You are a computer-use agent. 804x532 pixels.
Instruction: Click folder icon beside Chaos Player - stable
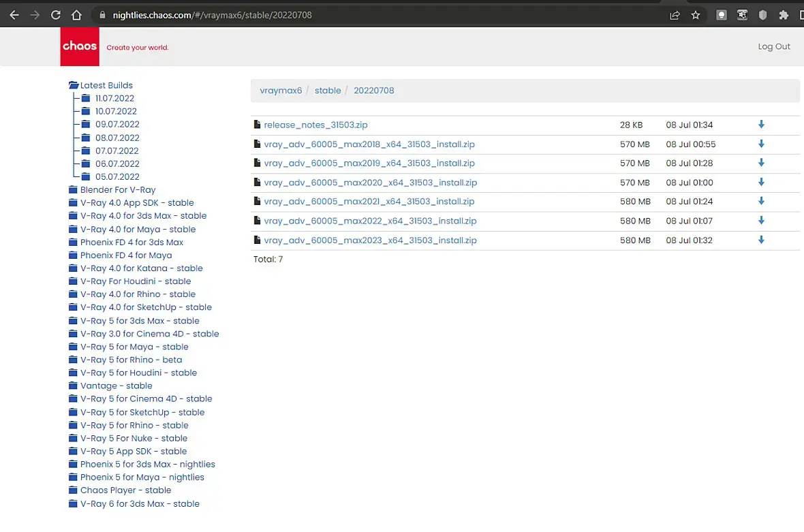tap(74, 490)
